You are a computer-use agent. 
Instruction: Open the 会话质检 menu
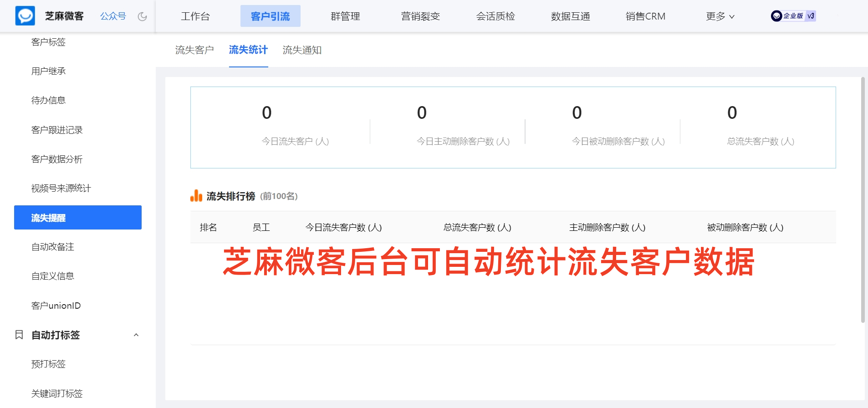click(495, 16)
